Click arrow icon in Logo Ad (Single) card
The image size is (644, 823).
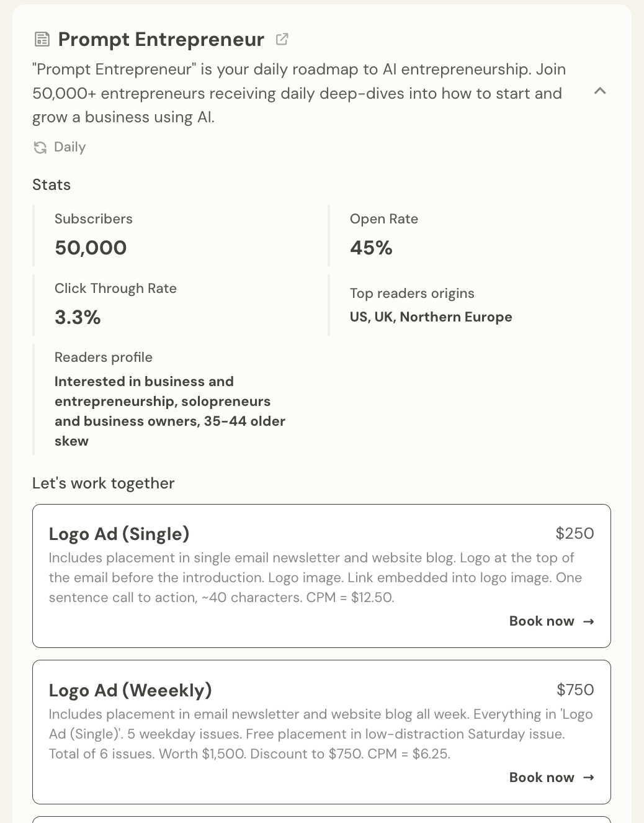pyautogui.click(x=589, y=621)
